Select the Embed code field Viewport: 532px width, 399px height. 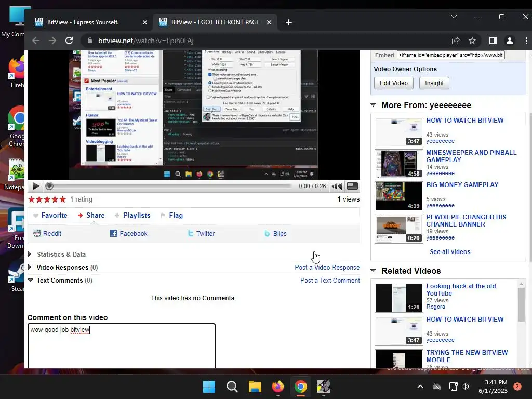[450, 55]
